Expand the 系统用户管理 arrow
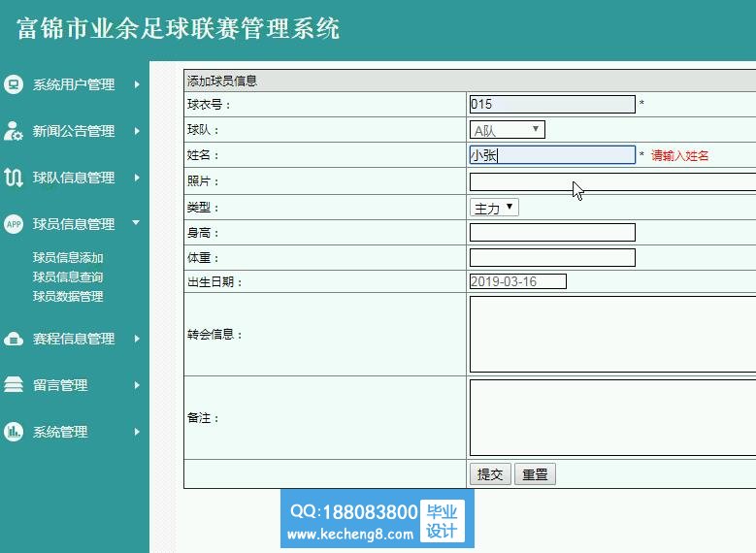This screenshot has height=553, width=756. 137,84
